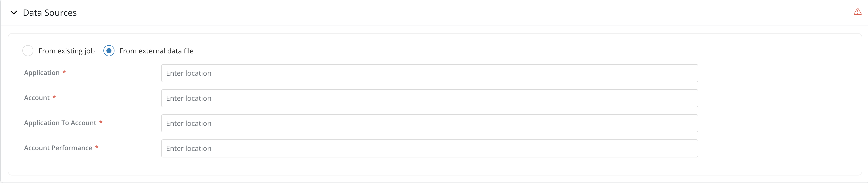Click the 'From existing job' label text

point(66,51)
